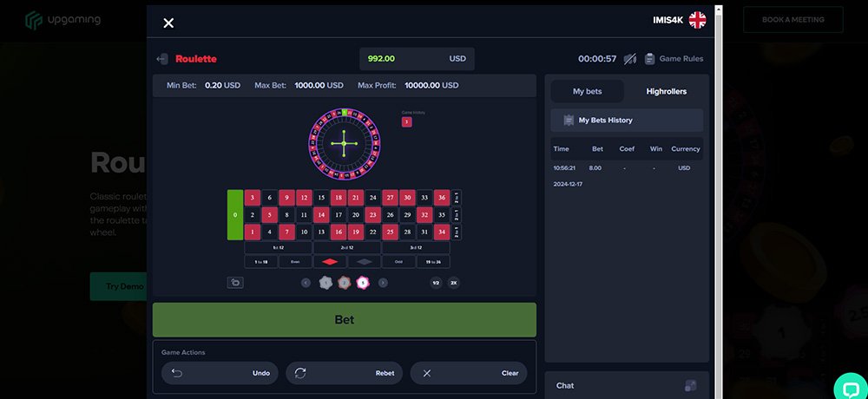Place a bet on green 0
Image resolution: width=868 pixels, height=399 pixels.
[x=234, y=214]
